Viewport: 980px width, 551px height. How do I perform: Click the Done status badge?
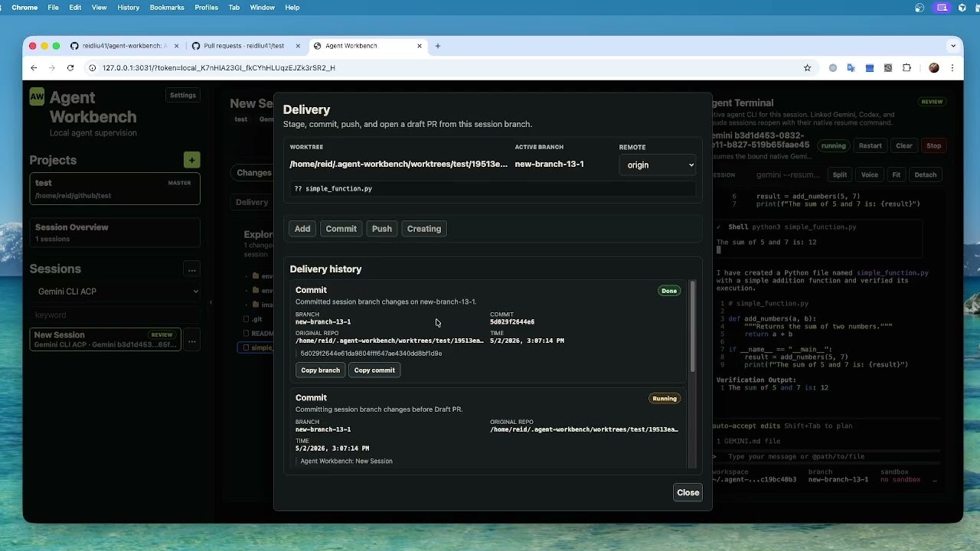tap(669, 291)
